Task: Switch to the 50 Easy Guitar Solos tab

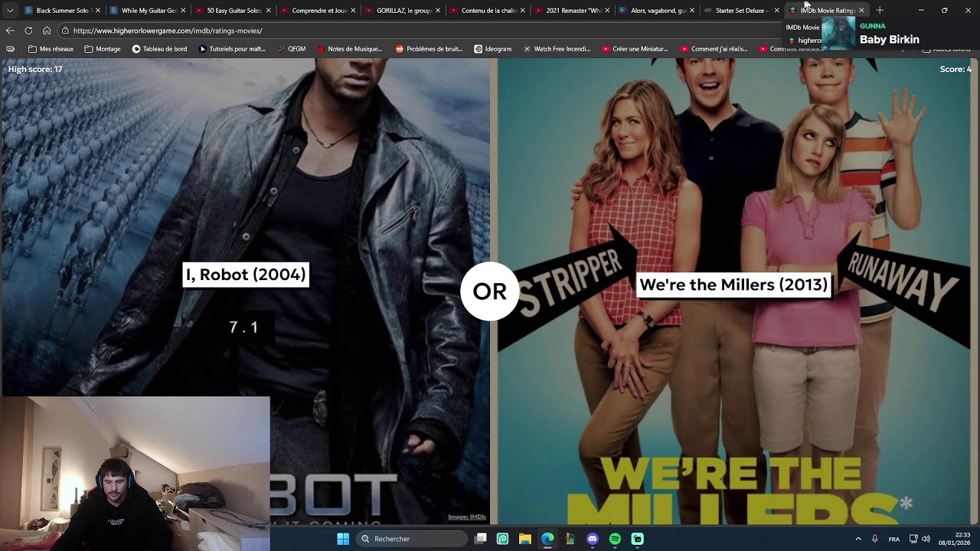Action: pyautogui.click(x=232, y=11)
